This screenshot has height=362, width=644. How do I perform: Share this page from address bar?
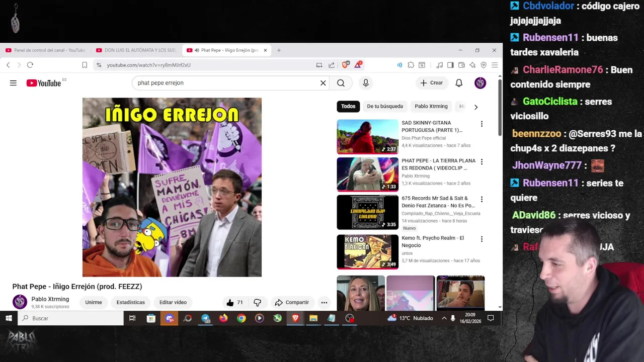[x=332, y=65]
